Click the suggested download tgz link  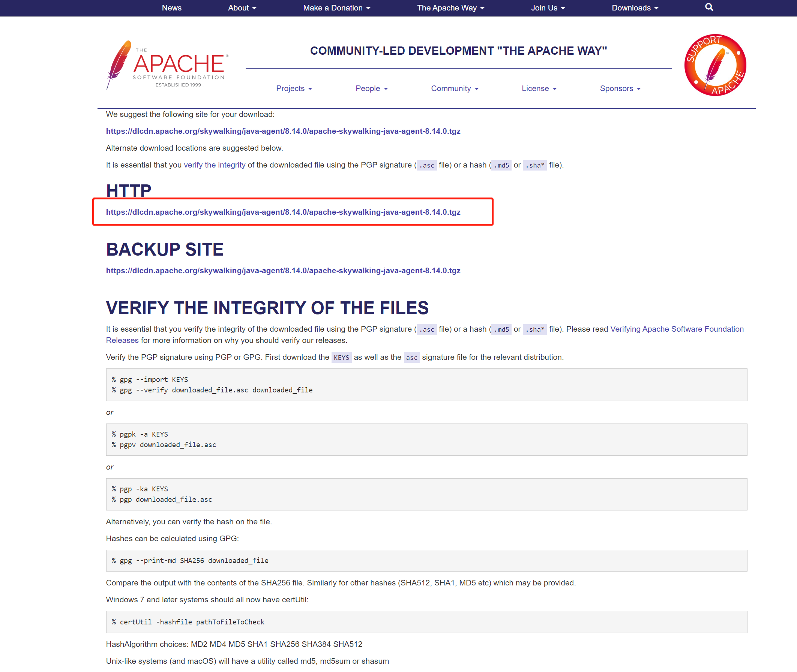tap(283, 131)
